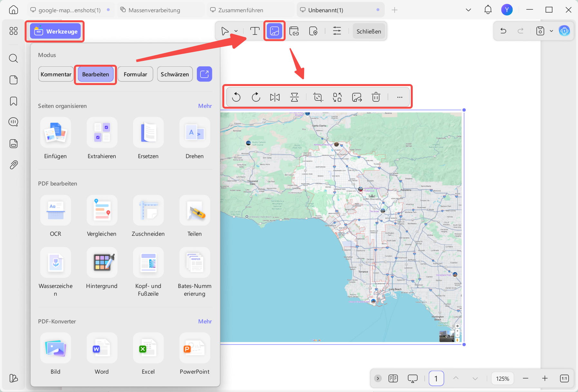
Task: Select the text edit tool
Action: [255, 31]
